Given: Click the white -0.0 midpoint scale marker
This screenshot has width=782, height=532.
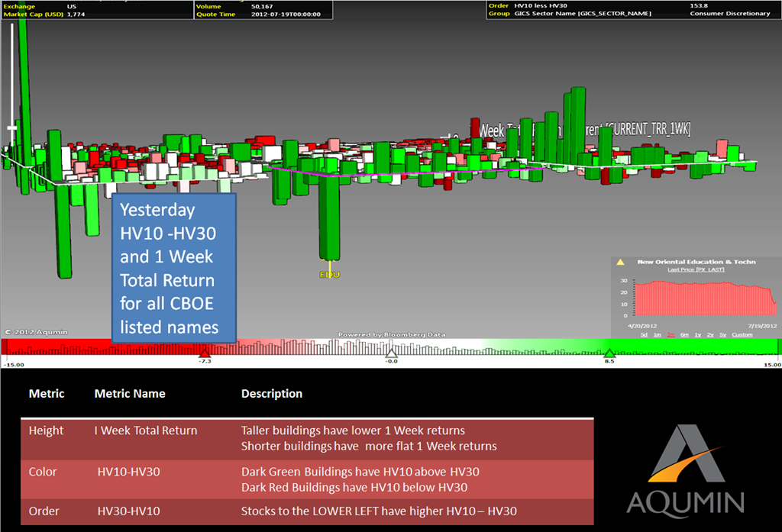Looking at the screenshot, I should coord(392,353).
